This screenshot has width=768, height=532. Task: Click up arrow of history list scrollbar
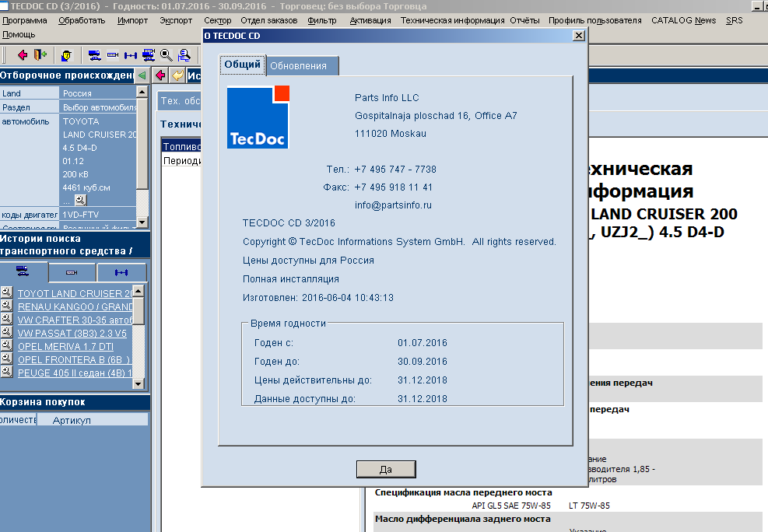click(x=139, y=291)
